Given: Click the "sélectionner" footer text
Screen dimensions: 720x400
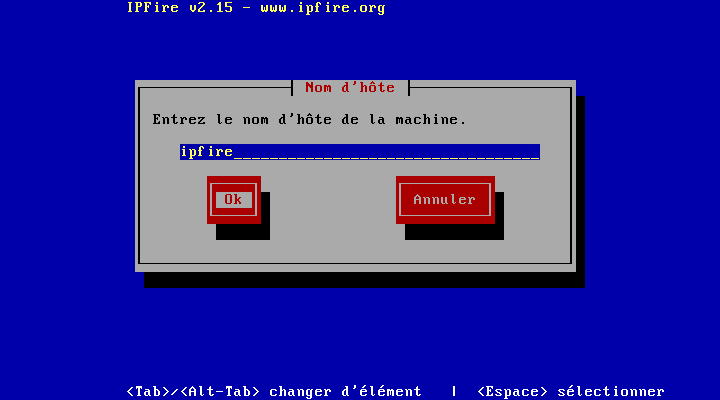Looking at the screenshot, I should [611, 392].
